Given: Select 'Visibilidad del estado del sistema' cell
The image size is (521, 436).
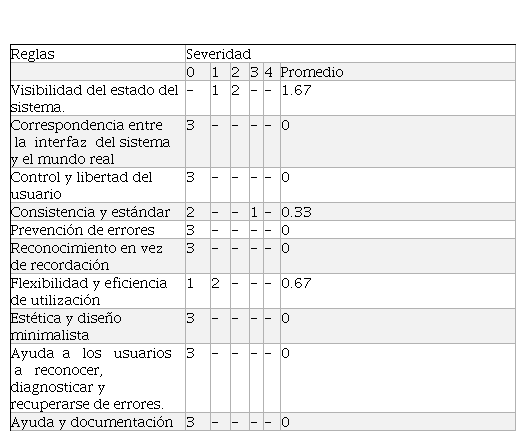Looking at the screenshot, I should [x=98, y=98].
